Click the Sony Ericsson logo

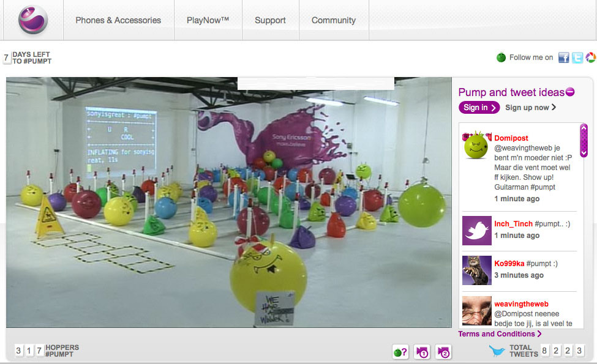(33, 20)
